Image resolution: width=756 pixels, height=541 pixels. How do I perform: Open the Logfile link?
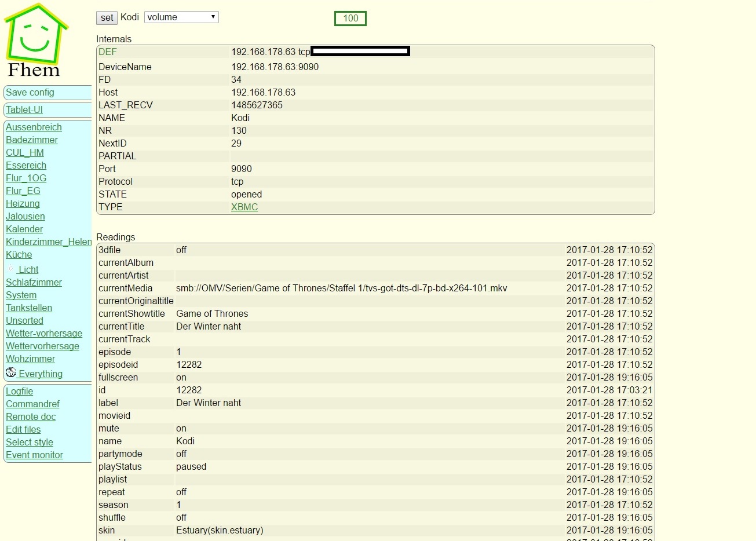pos(20,392)
